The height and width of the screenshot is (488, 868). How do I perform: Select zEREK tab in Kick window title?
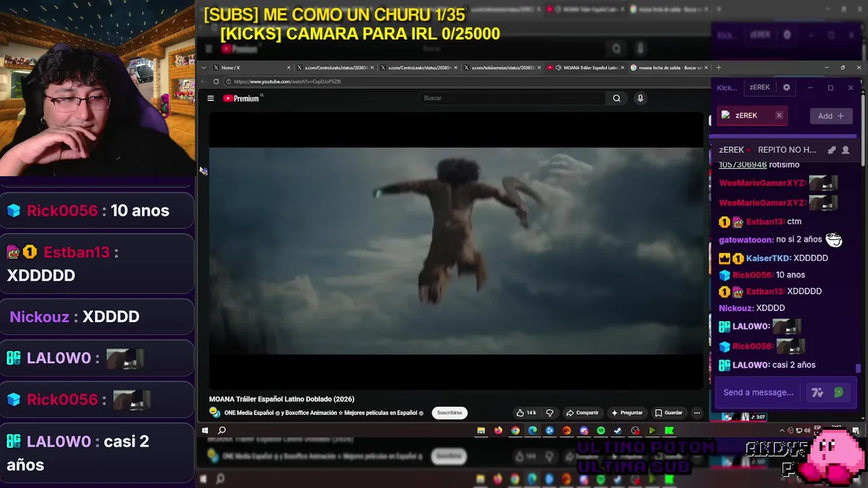(x=759, y=87)
